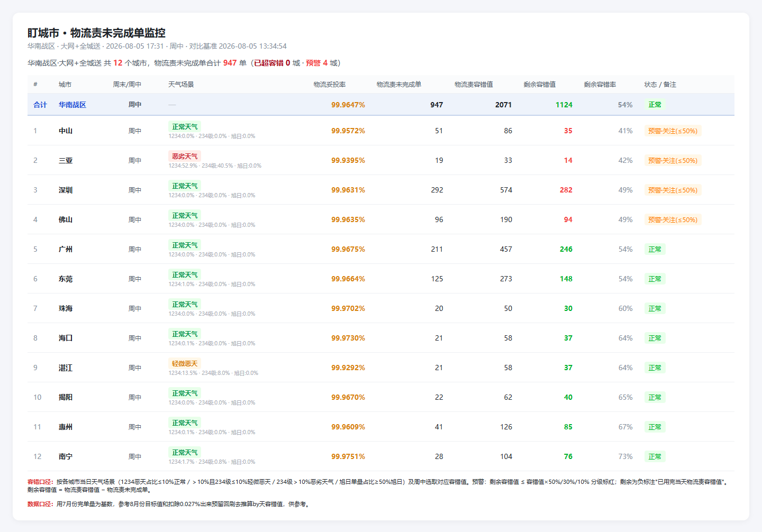Select 华南战区 in the total row
The width and height of the screenshot is (762, 532).
coord(72,105)
